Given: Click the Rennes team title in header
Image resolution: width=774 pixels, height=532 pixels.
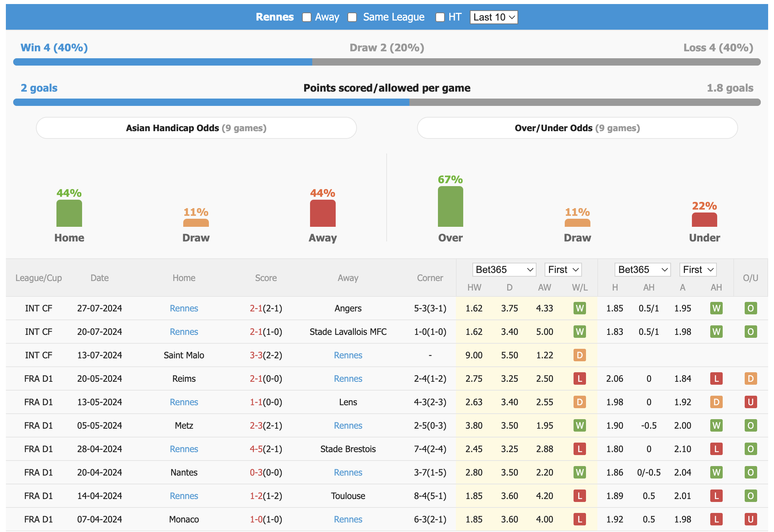Looking at the screenshot, I should click(x=275, y=17).
